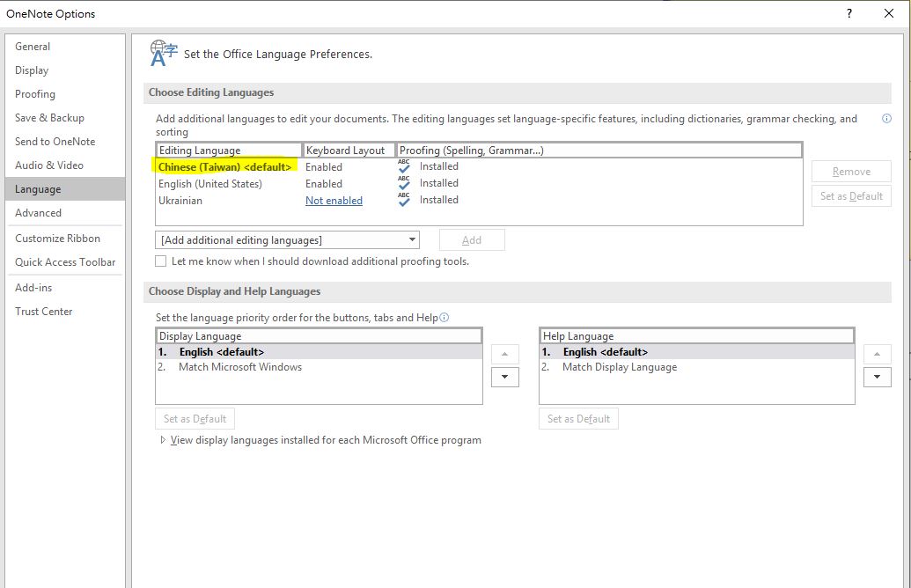Click the Display Language list header
Screen dimensions: 911x588
point(319,336)
